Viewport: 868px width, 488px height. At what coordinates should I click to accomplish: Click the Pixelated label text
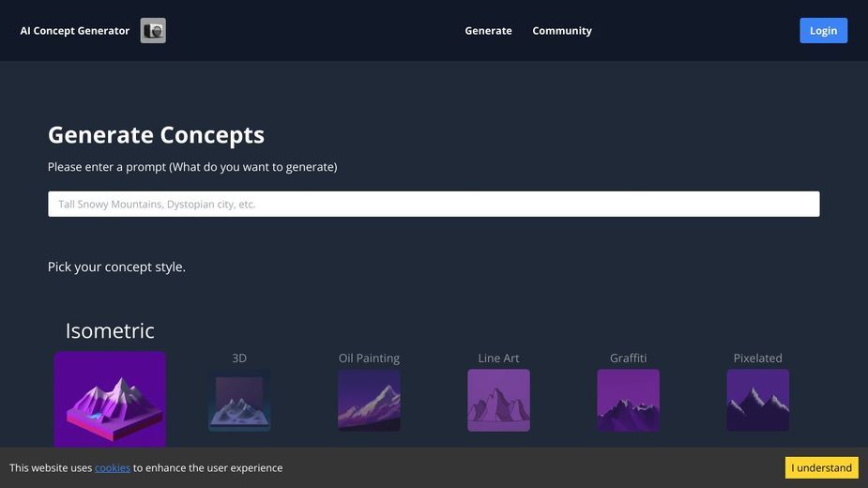point(758,358)
